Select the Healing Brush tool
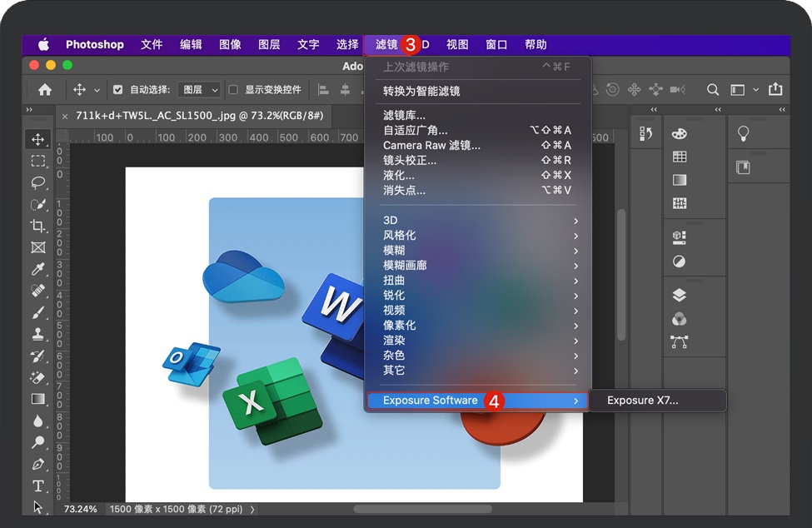 (37, 291)
